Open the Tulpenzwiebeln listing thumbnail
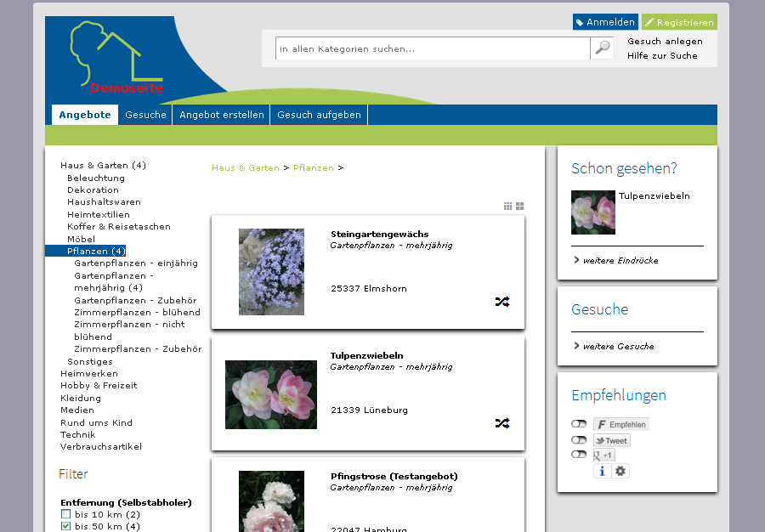 pyautogui.click(x=271, y=394)
